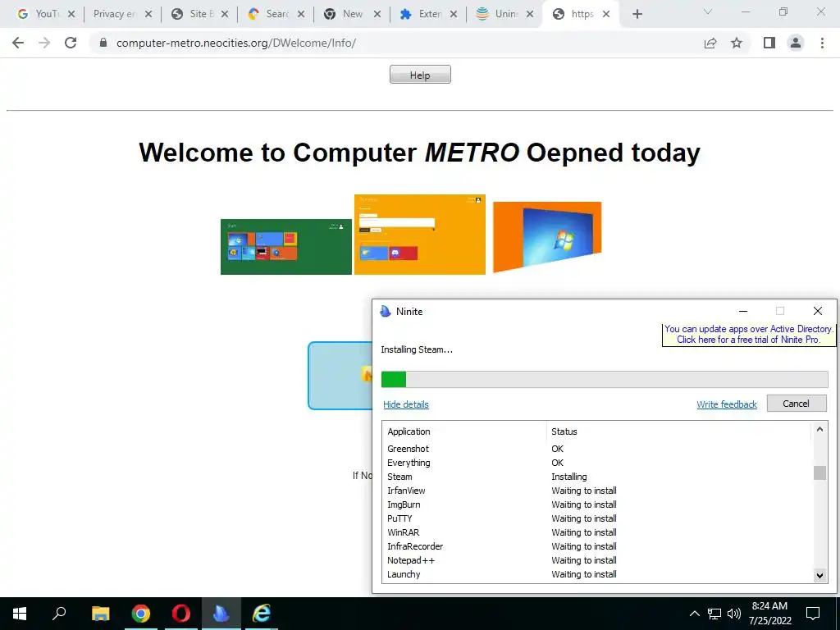The width and height of the screenshot is (840, 630).
Task: Click Write feedback link in Ninite
Action: coord(727,404)
